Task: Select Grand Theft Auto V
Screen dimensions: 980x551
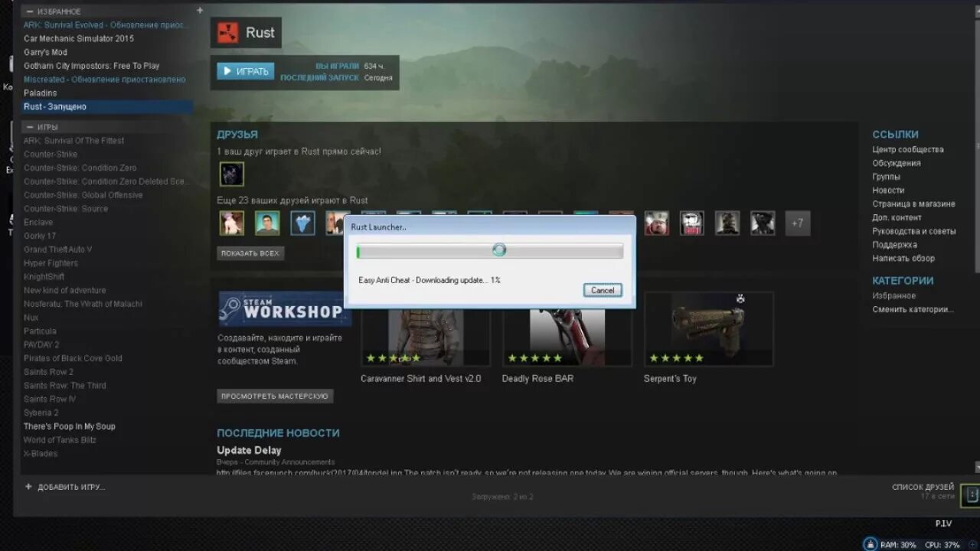Action: tap(57, 249)
